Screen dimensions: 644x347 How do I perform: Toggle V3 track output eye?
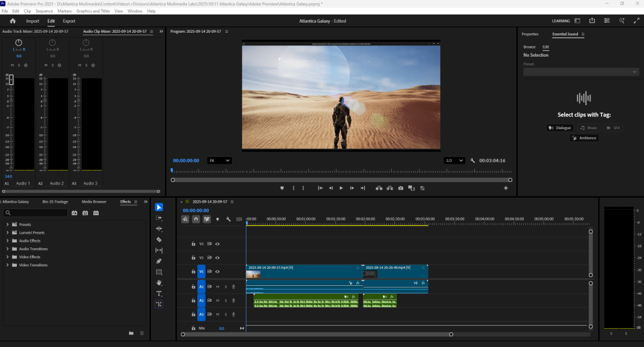217,244
